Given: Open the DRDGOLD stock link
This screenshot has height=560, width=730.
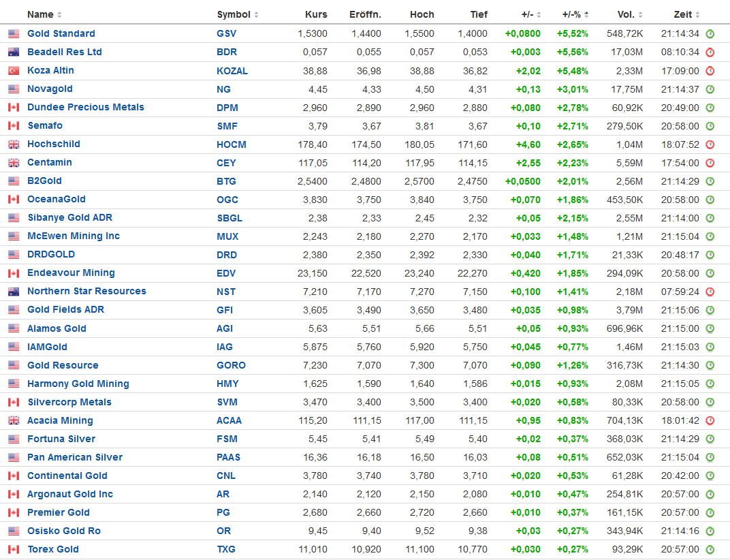Looking at the screenshot, I should [51, 254].
